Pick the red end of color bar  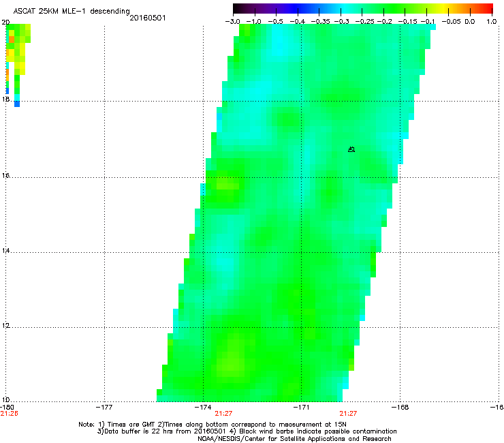tap(488, 9)
